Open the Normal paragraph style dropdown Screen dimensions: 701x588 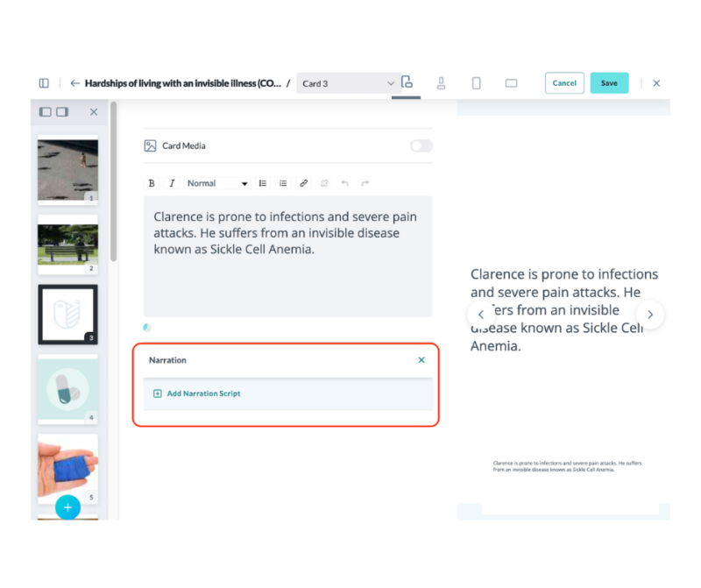tap(215, 183)
